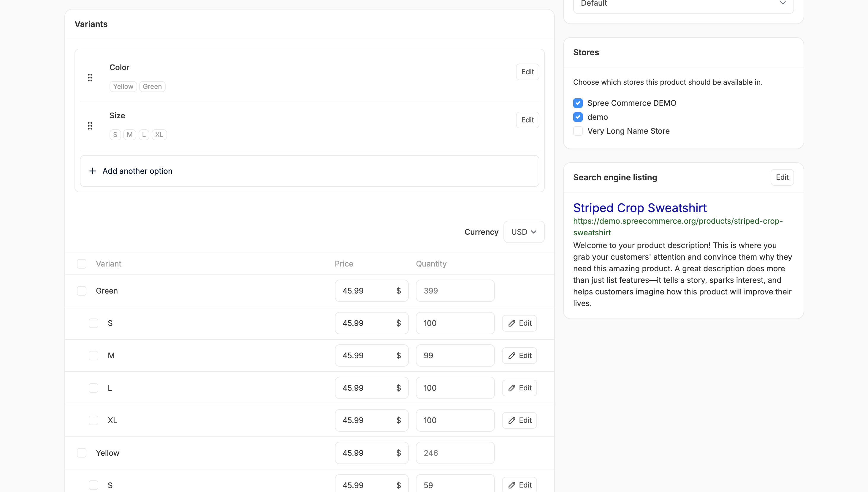Click pencil Edit for Green L variant

point(519,388)
